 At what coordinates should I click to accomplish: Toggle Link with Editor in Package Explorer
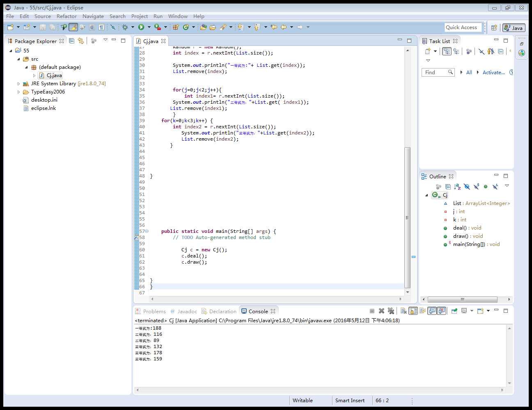[x=81, y=41]
